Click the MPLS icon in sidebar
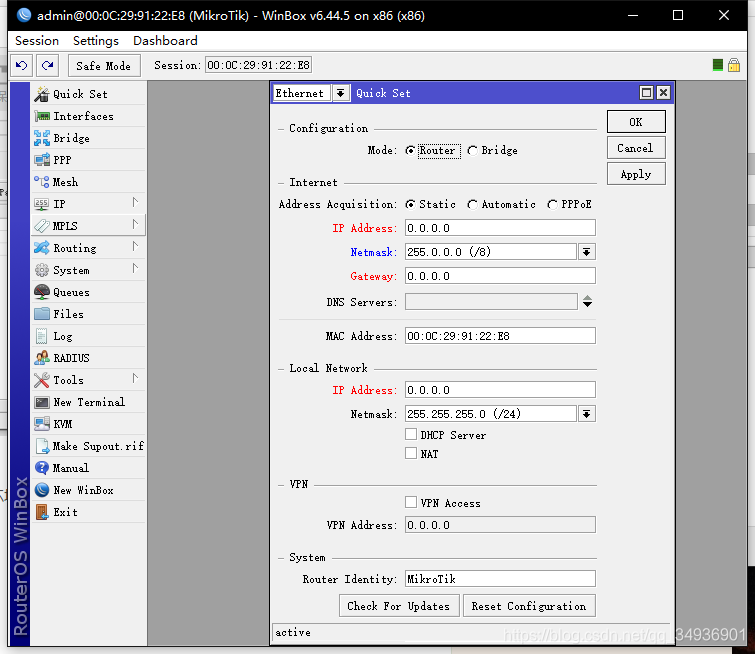 [42, 226]
